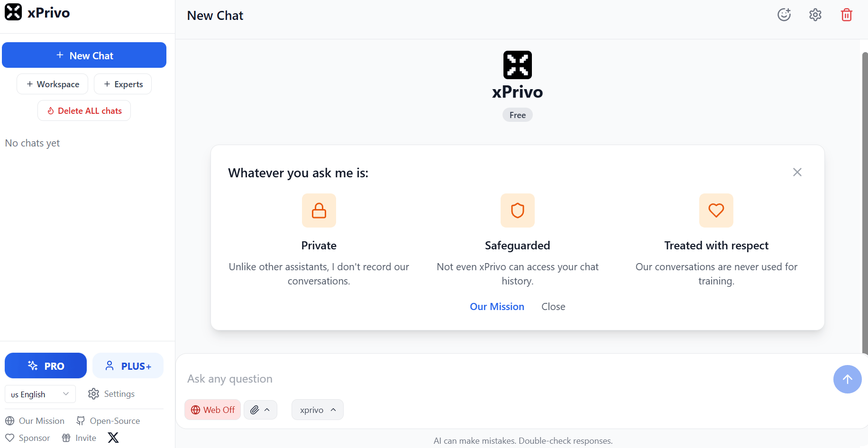Toggle Web Off search switch
Viewport: 868px width, 448px height.
coord(213,410)
